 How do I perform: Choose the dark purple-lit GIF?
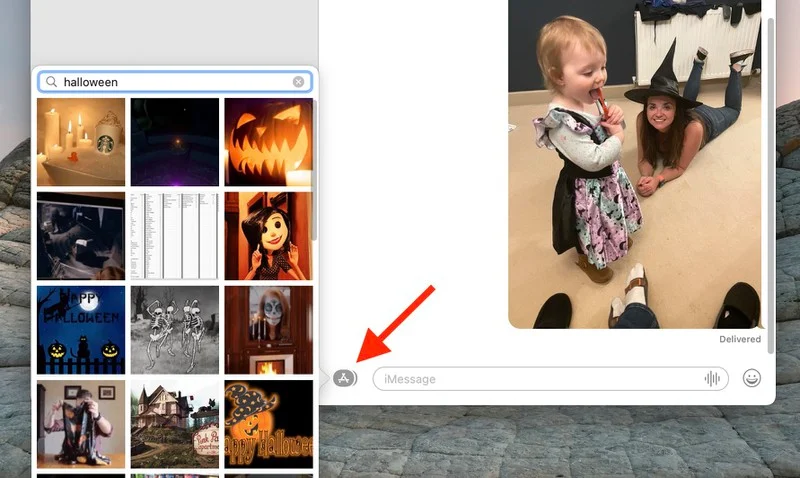(x=175, y=142)
